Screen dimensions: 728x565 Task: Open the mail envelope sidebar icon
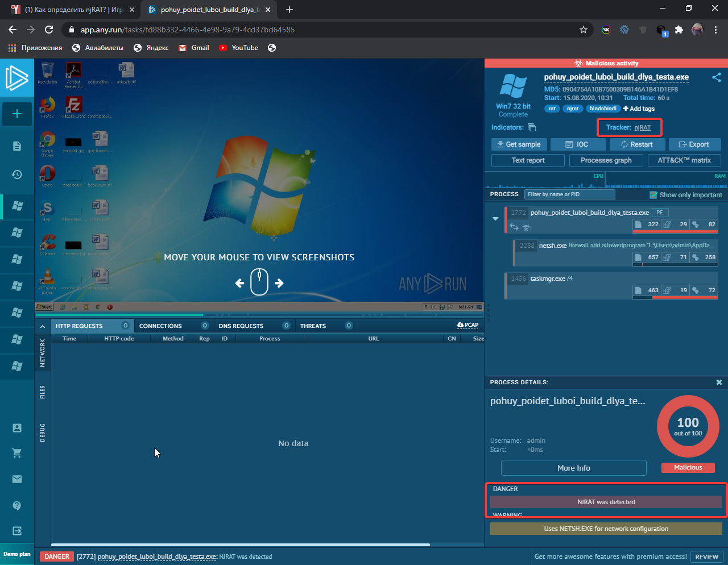pos(17,479)
